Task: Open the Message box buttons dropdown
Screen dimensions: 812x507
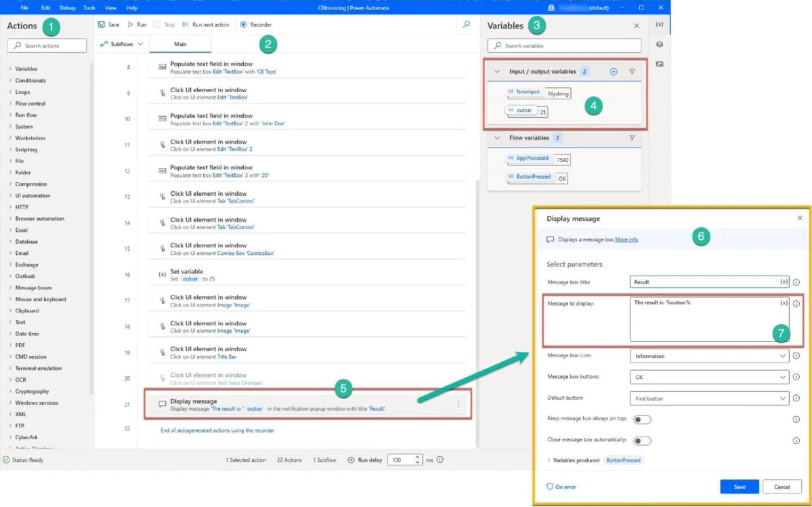Action: [710, 378]
